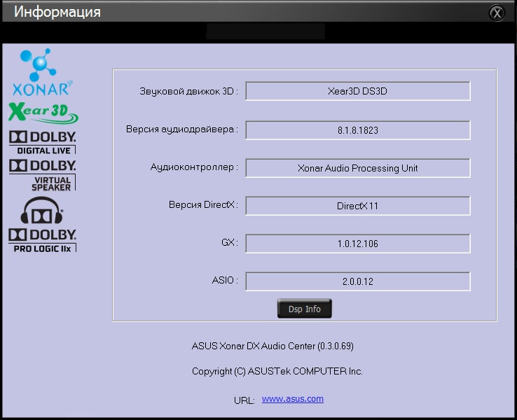Click the Xonar logo icon

coord(42,73)
